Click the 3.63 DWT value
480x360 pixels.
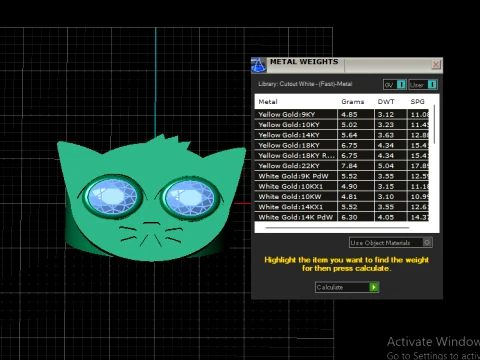[x=386, y=135]
